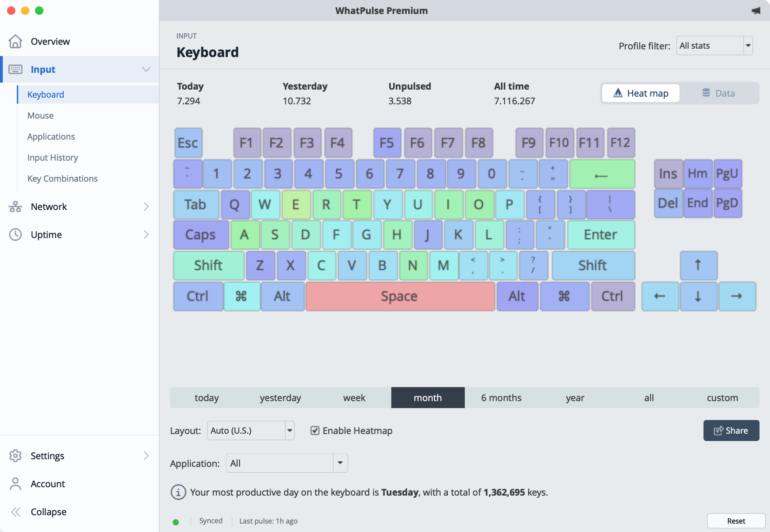Toggle the Enable Heatmap checkbox
Screen dimensions: 770x532
pyautogui.click(x=315, y=430)
